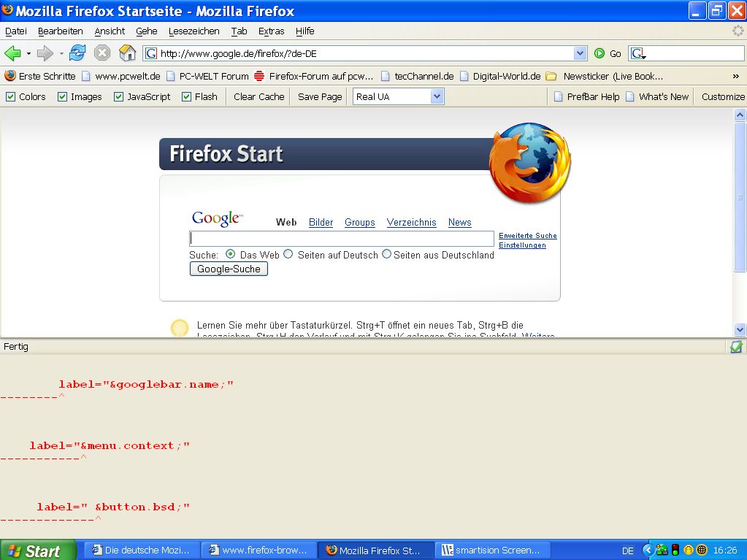The width and height of the screenshot is (747, 560).
Task: Click the Firefox globe logo
Action: (x=529, y=162)
